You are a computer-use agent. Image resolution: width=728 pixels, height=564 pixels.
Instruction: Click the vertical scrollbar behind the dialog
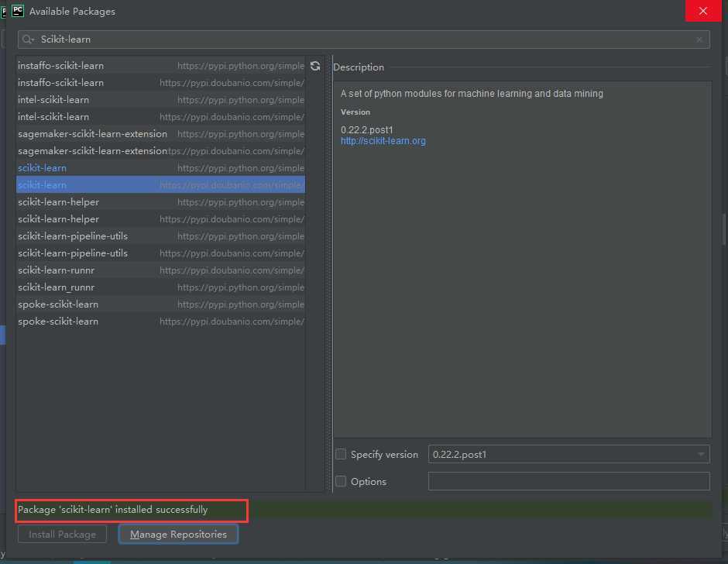click(724, 230)
